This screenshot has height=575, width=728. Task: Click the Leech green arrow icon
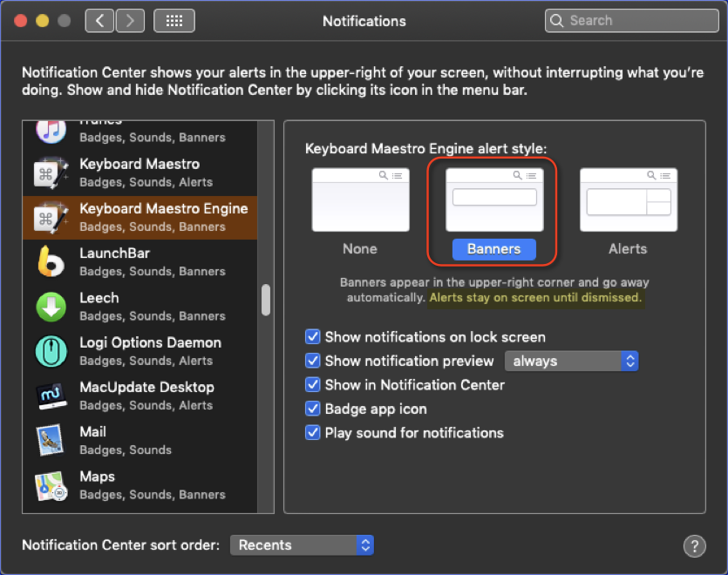pyautogui.click(x=51, y=307)
